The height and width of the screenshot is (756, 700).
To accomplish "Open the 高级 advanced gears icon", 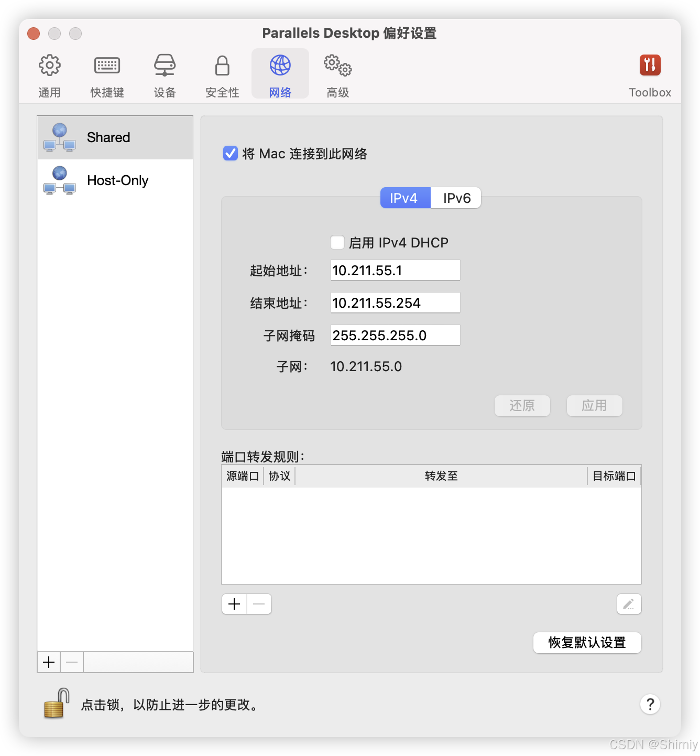I will (x=337, y=66).
